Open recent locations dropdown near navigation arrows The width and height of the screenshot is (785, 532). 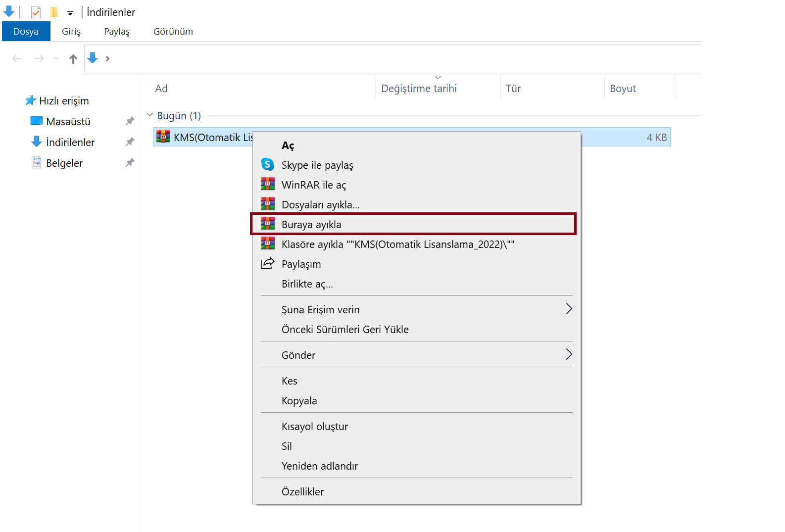click(57, 59)
